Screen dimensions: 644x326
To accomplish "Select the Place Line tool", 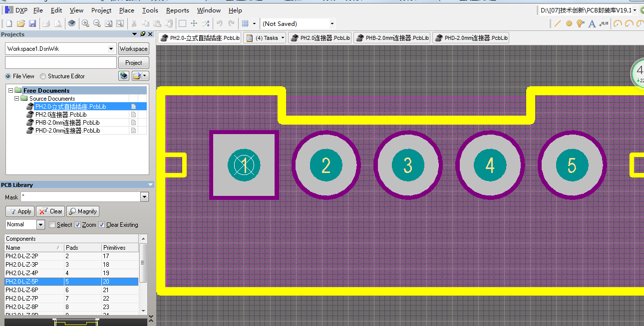I will point(558,23).
